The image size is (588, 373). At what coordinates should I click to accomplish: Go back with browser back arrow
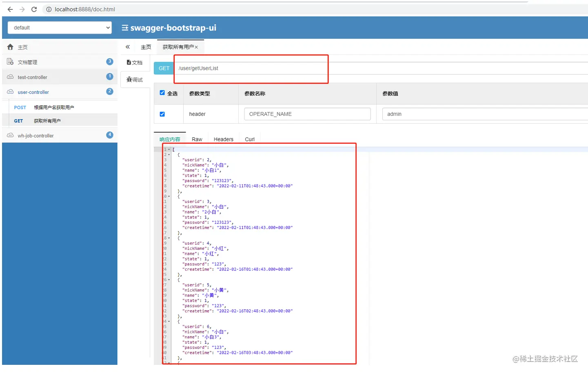point(10,9)
